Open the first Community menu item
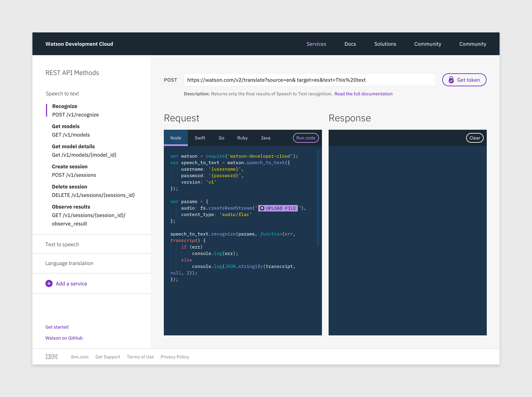 [x=428, y=44]
